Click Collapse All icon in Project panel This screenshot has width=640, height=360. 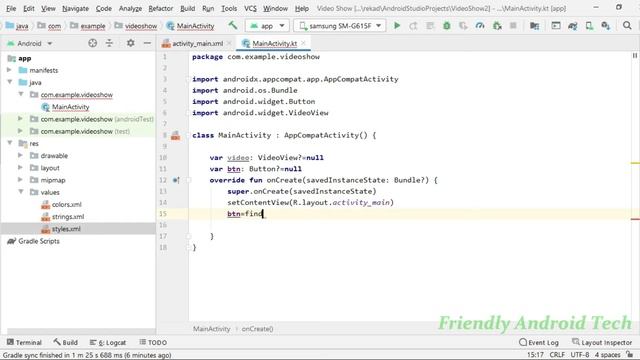click(109, 43)
